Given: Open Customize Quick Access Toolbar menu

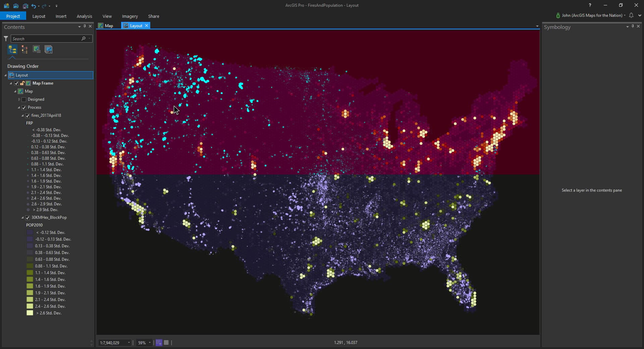Looking at the screenshot, I should (56, 6).
